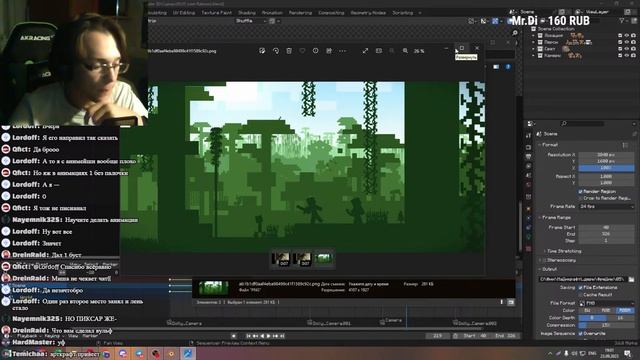Set color depth to 8
This screenshot has height=360, width=640.
[593, 318]
